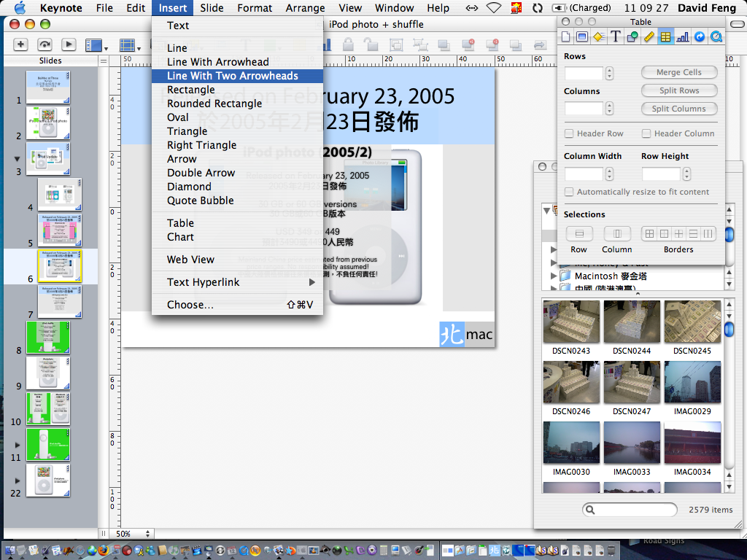The width and height of the screenshot is (747, 560).
Task: Select the vertical inner borders option
Action: pos(708,233)
